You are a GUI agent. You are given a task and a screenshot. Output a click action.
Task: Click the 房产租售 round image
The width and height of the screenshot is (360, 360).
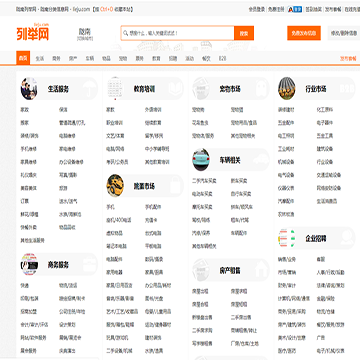(x=201, y=270)
